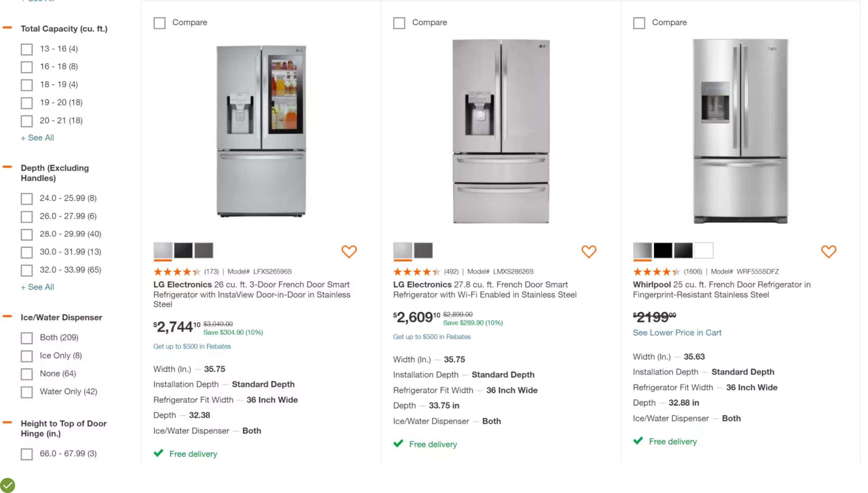This screenshot has width=868, height=493.
Task: Save LG InstaView refrigerator to favorites heart
Action: click(x=349, y=252)
